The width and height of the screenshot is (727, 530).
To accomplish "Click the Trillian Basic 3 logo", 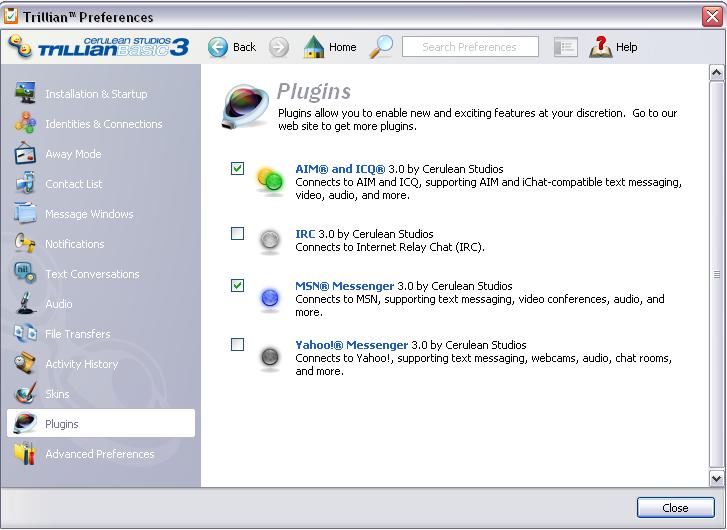I will 100,46.
